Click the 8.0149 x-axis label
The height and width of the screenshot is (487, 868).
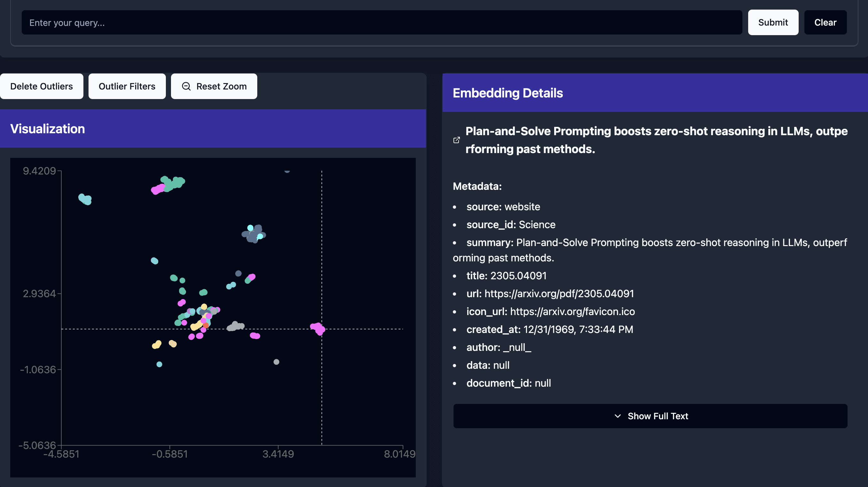point(399,454)
